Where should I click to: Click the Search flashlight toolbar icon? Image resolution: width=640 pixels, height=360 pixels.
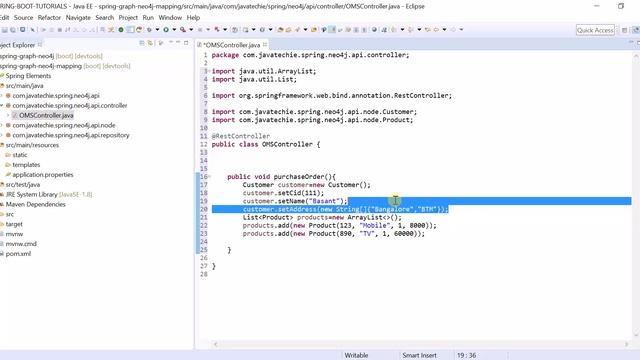[x=298, y=29]
